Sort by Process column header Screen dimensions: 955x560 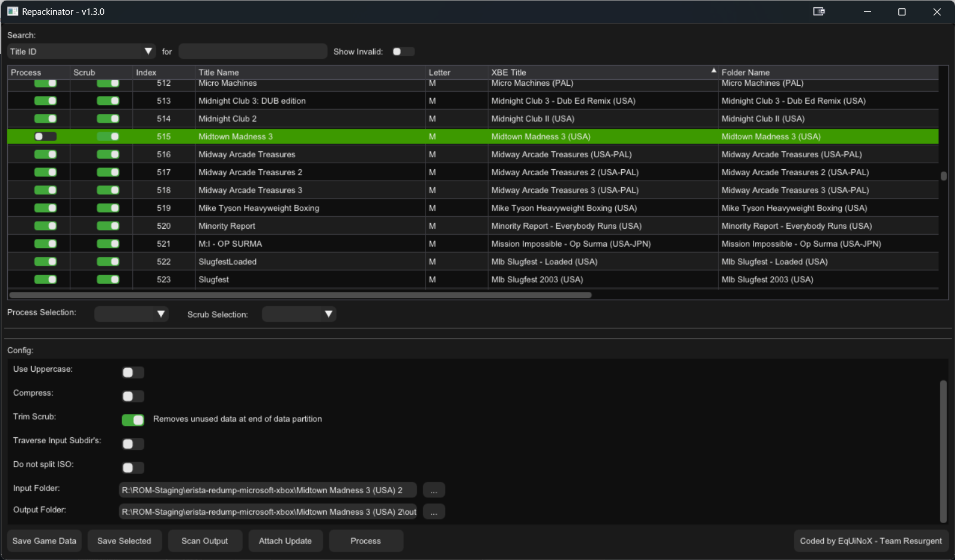39,72
